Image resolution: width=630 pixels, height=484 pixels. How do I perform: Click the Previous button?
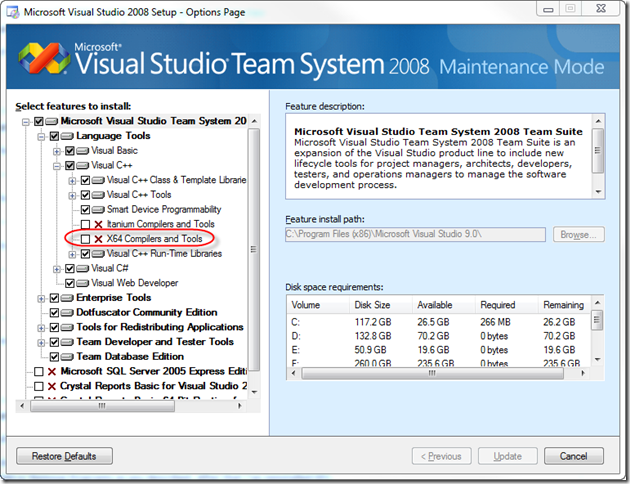[x=442, y=456]
